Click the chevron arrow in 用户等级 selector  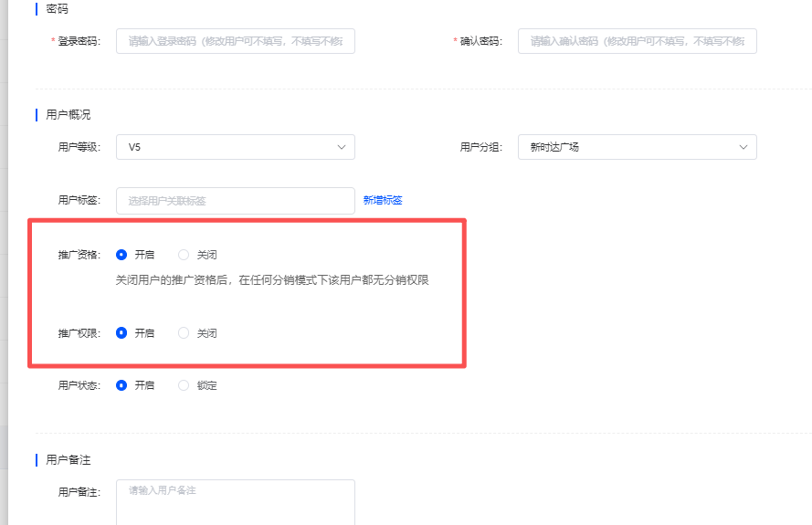[342, 147]
